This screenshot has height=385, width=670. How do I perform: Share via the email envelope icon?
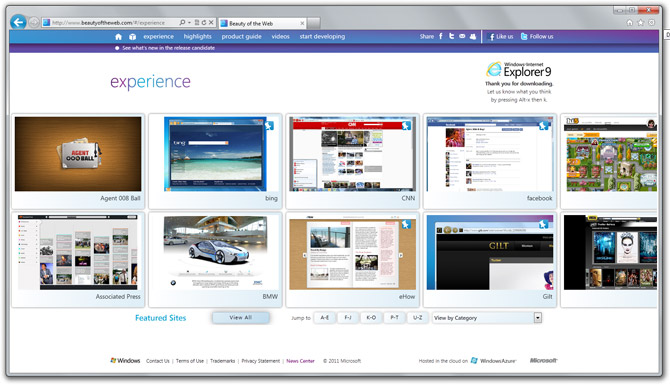462,36
